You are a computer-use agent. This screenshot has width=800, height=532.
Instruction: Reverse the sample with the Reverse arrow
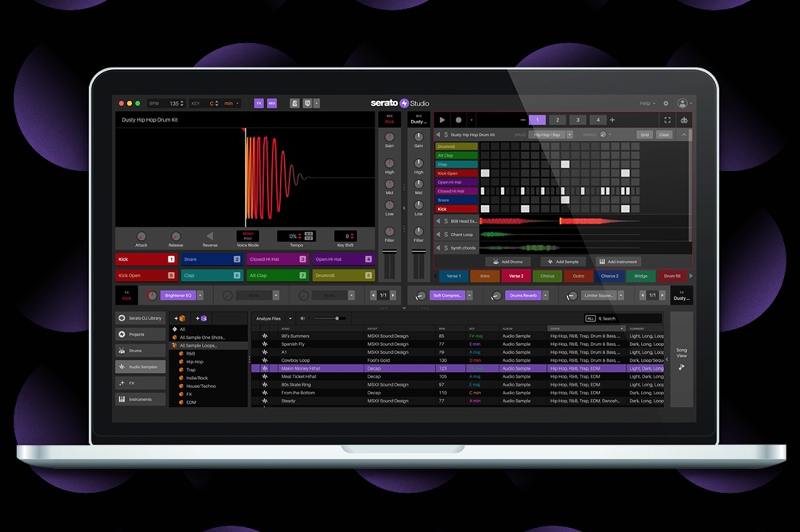[x=210, y=235]
